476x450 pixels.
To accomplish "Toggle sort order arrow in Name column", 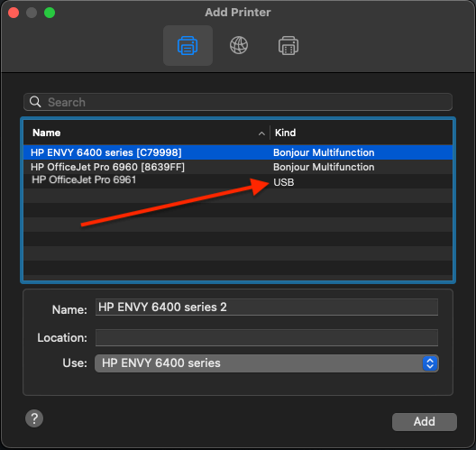I will tap(261, 133).
